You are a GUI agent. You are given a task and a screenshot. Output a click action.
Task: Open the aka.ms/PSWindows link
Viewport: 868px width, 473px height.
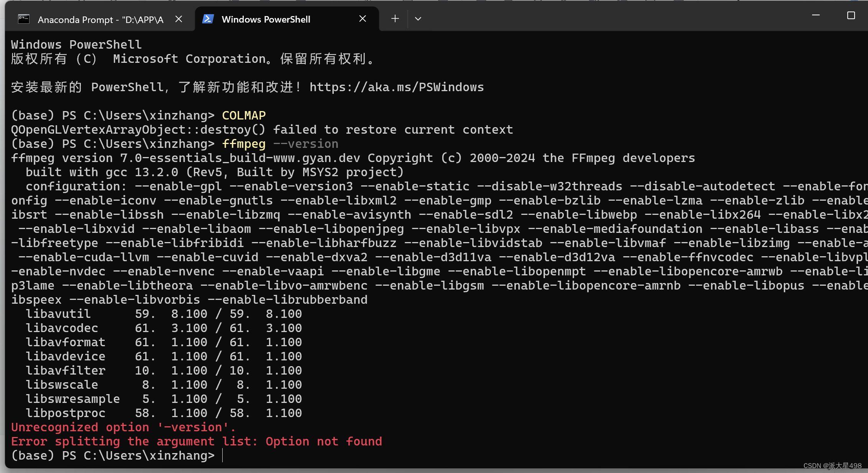[397, 87]
